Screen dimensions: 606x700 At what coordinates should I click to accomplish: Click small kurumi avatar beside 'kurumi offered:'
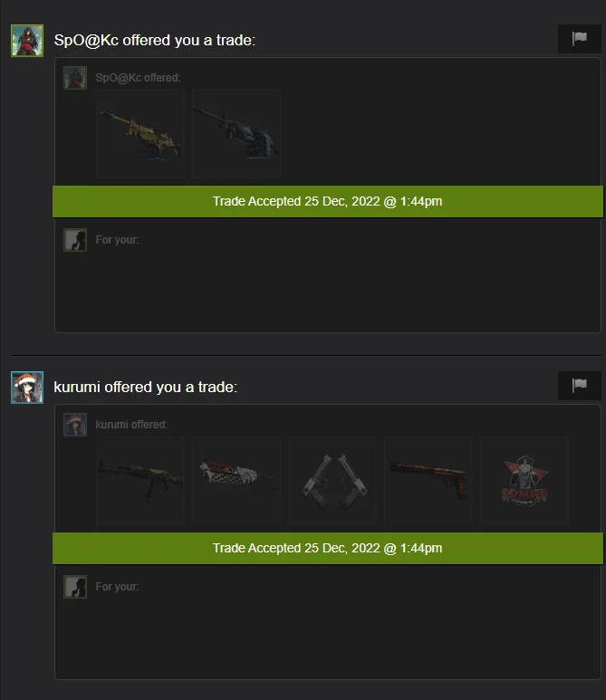(75, 425)
